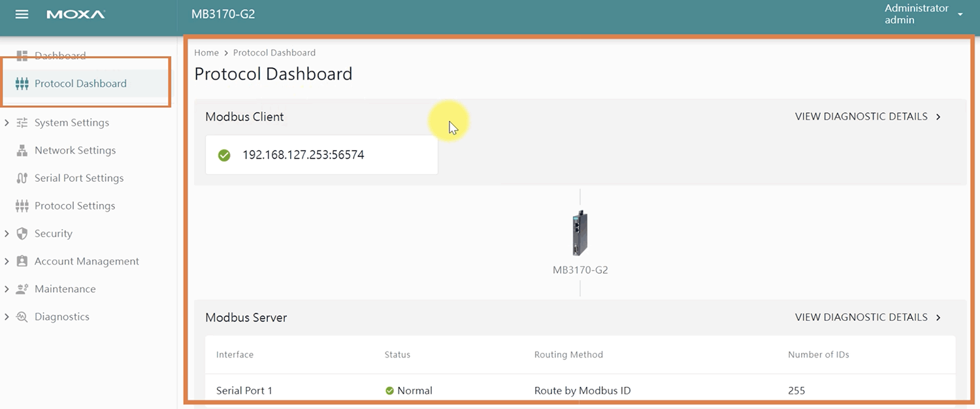Screen dimensions: 980x409
Task: View diagnostic details for Modbus Server
Action: [868, 318]
